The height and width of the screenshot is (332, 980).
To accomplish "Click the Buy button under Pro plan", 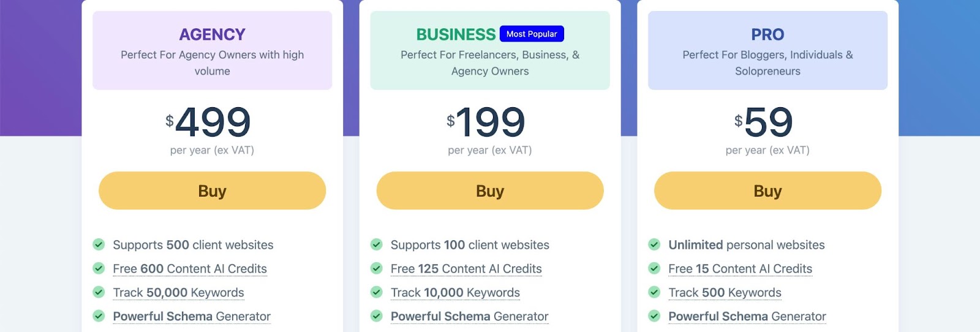I will click(767, 191).
